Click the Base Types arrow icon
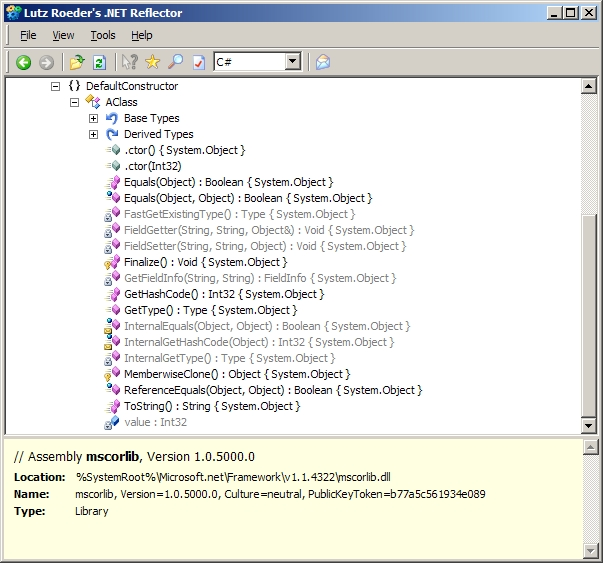 coord(112,118)
